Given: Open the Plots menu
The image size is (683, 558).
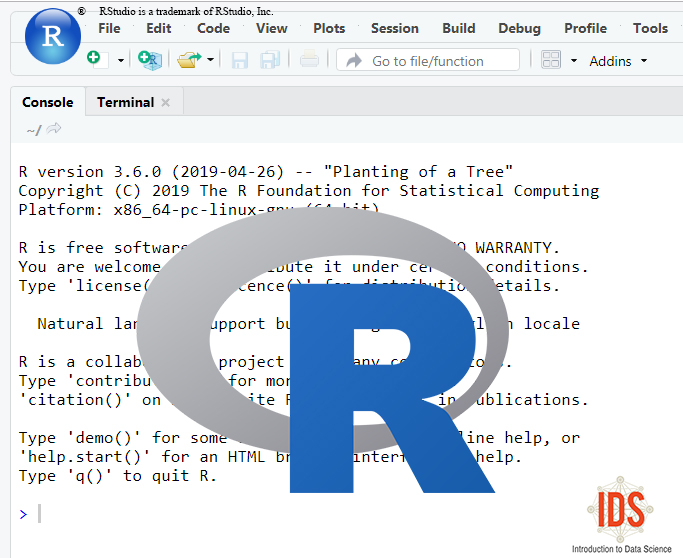Looking at the screenshot, I should pyautogui.click(x=329, y=28).
